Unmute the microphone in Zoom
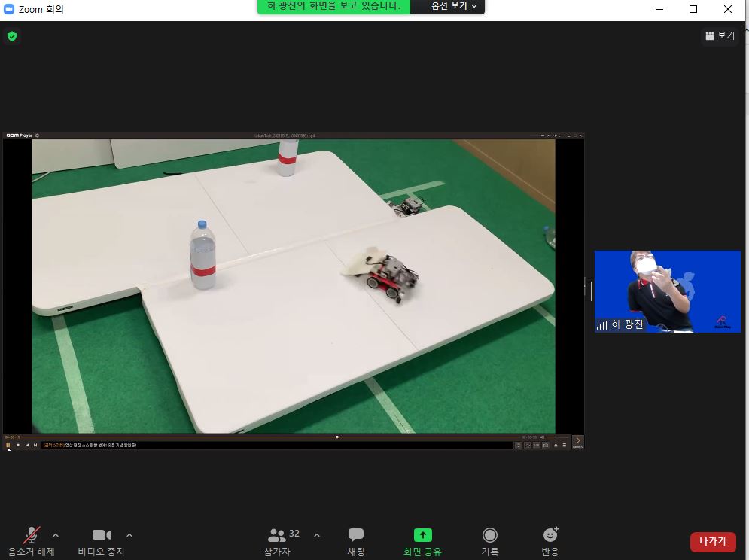The height and width of the screenshot is (560, 749). click(31, 535)
